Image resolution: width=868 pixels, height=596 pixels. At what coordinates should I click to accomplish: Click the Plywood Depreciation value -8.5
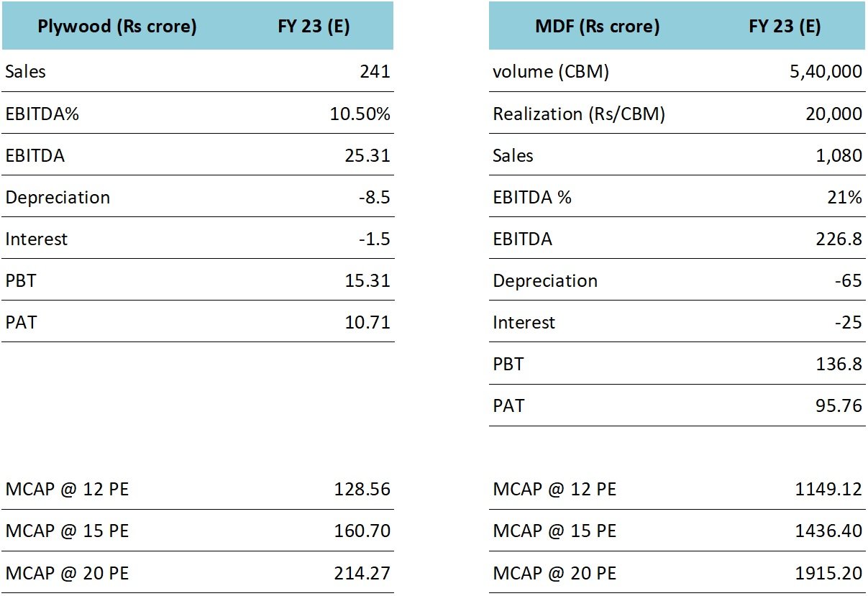pyautogui.click(x=374, y=197)
